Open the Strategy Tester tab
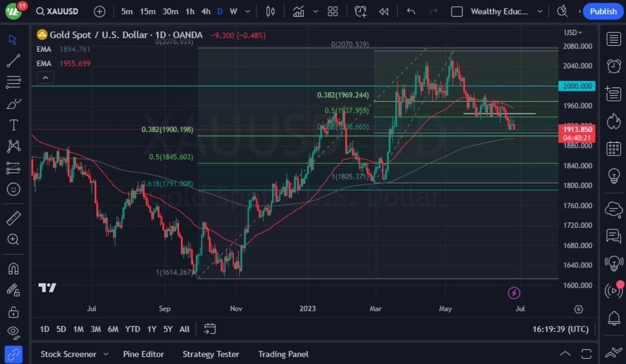 [x=211, y=354]
